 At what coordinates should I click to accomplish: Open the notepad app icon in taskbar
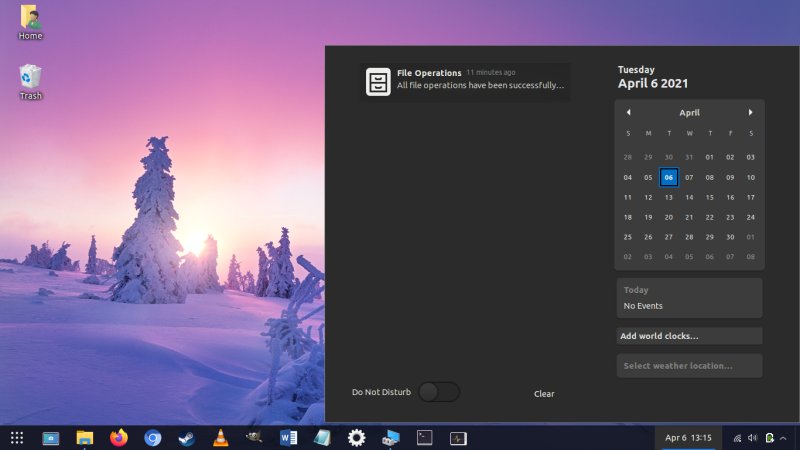pos(322,438)
